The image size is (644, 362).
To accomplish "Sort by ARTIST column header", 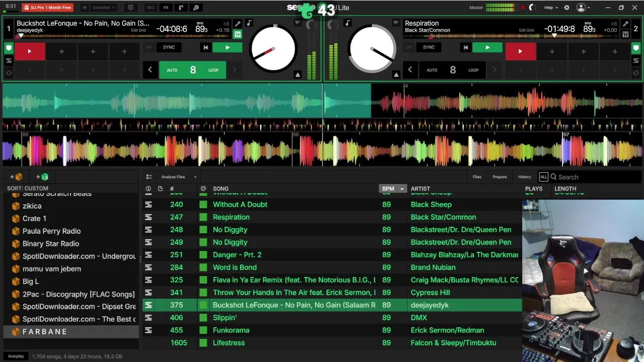I will click(x=421, y=189).
